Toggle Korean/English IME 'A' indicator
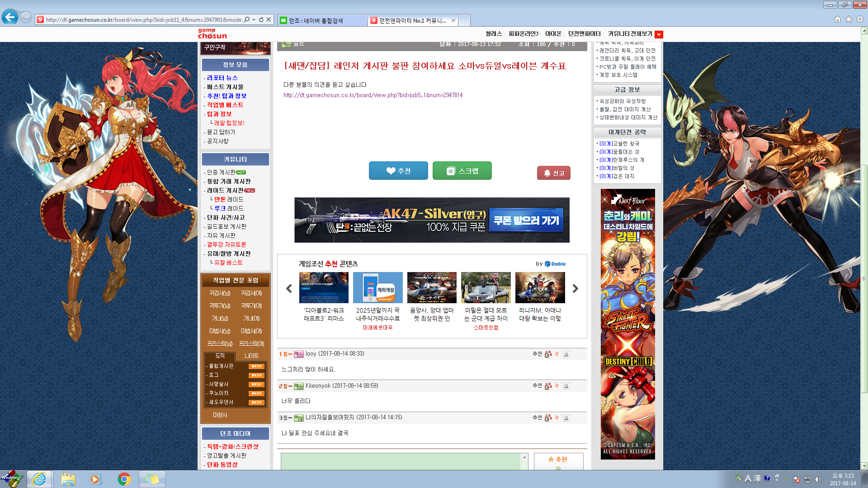The height and width of the screenshot is (488, 868). click(748, 479)
